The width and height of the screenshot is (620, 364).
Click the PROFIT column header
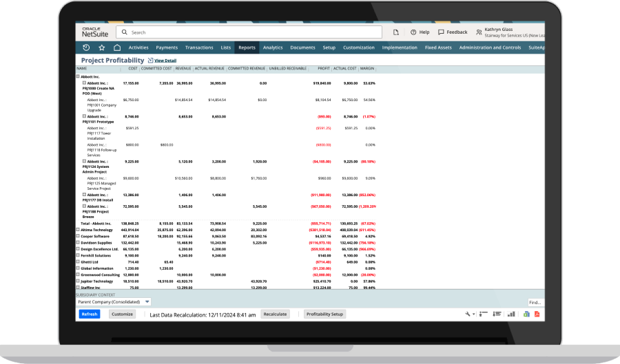pyautogui.click(x=324, y=68)
